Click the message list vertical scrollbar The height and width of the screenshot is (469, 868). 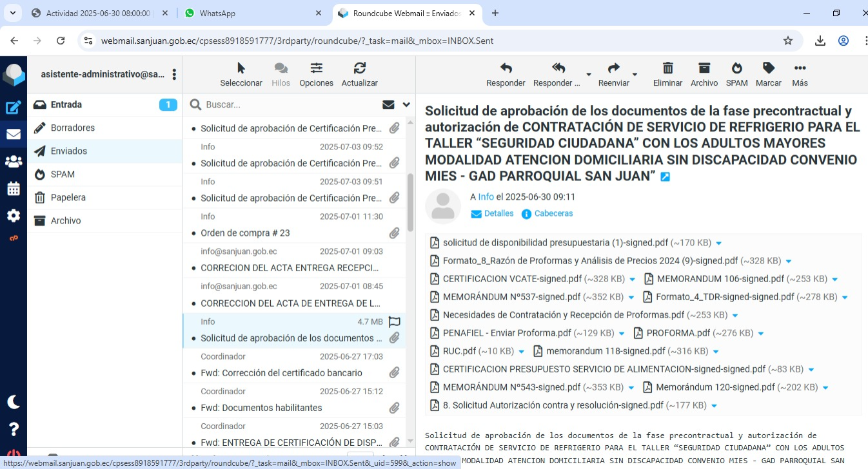[410, 203]
